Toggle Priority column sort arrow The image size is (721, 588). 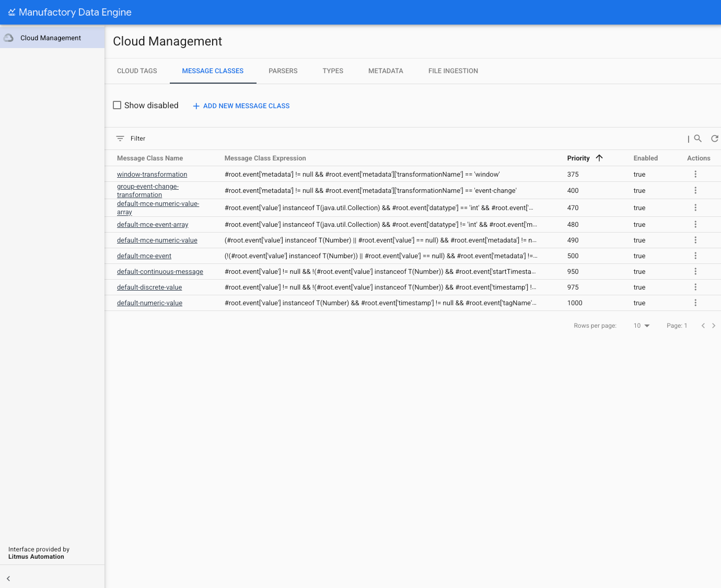pos(599,158)
